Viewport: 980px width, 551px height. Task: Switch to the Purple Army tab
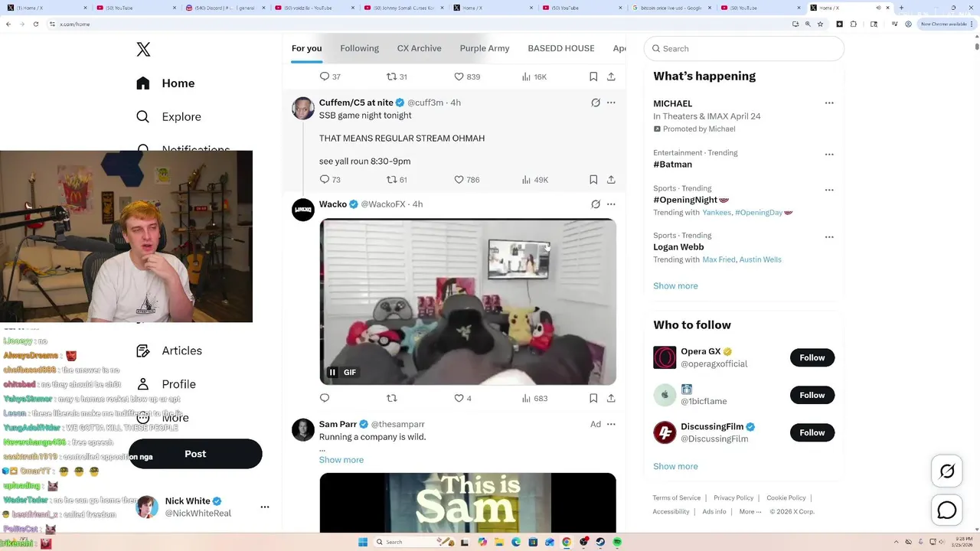485,48
